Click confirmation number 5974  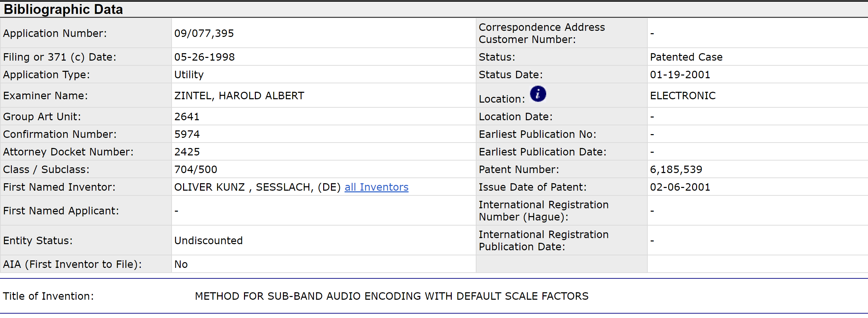click(187, 134)
